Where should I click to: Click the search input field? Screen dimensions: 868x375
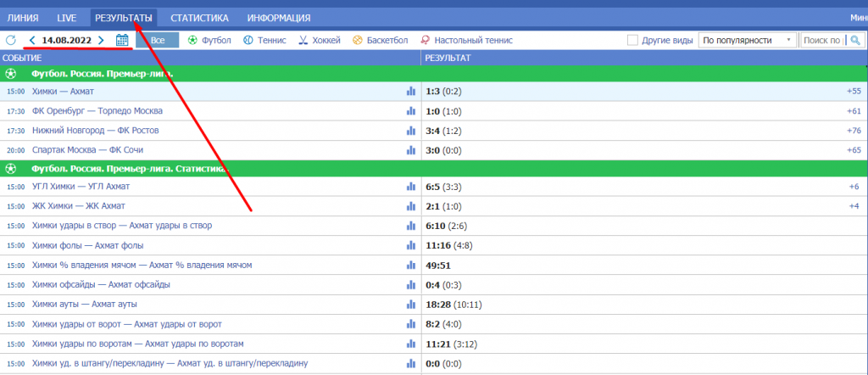coord(822,40)
